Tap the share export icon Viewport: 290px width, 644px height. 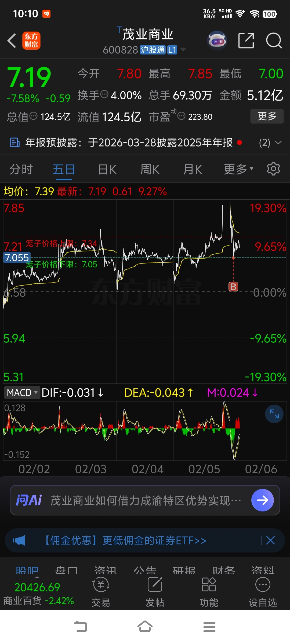tap(246, 41)
